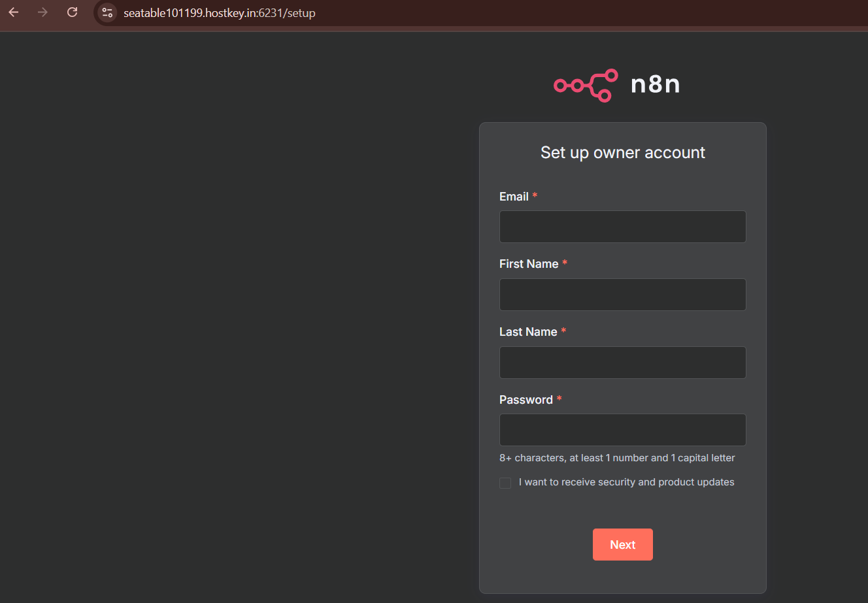Viewport: 868px width, 603px height.
Task: Click the pink n8n workflow logo
Action: tap(586, 85)
